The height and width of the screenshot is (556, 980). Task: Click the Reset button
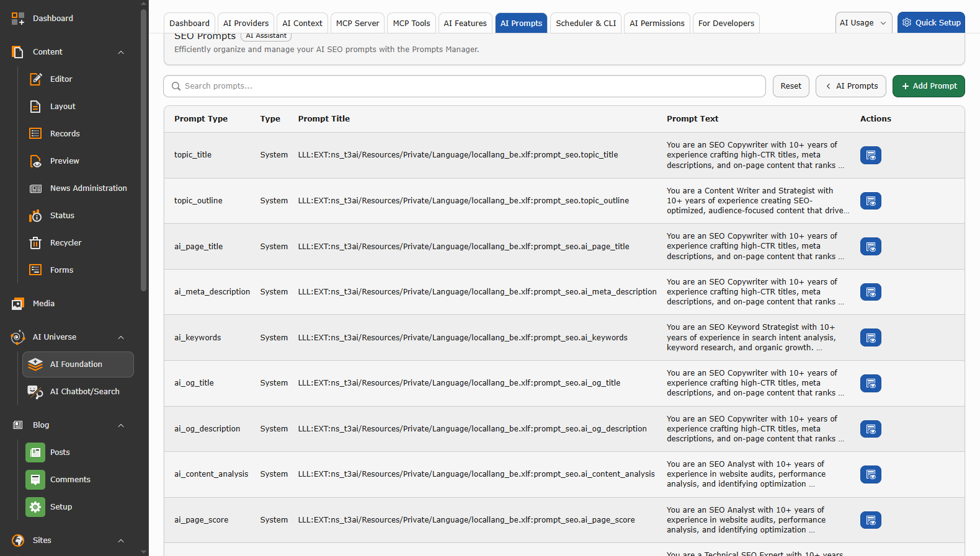point(791,86)
